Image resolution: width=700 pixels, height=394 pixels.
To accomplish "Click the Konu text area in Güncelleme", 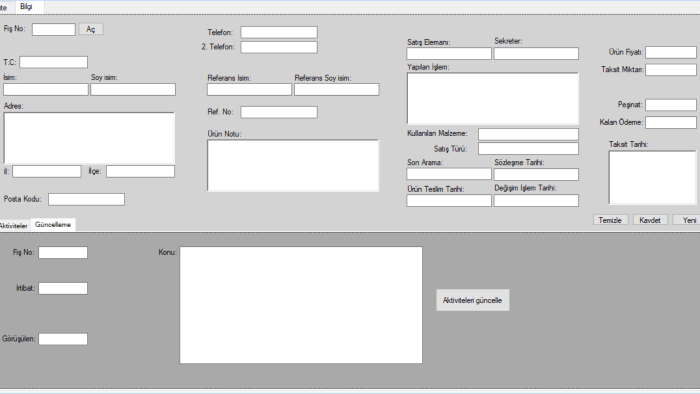I will 301,305.
